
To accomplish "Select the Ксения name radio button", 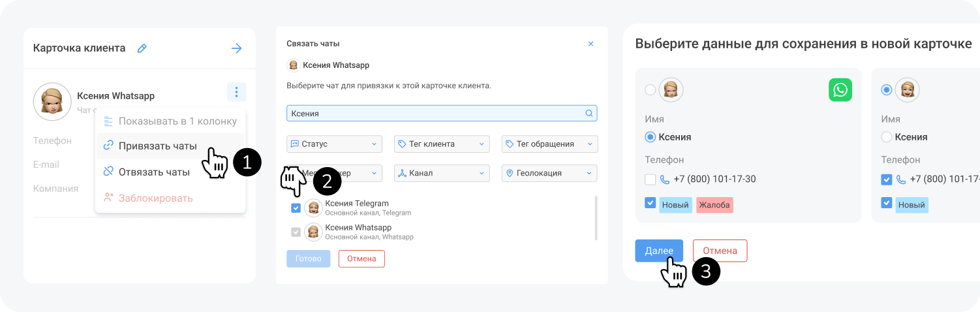I will click(x=650, y=137).
